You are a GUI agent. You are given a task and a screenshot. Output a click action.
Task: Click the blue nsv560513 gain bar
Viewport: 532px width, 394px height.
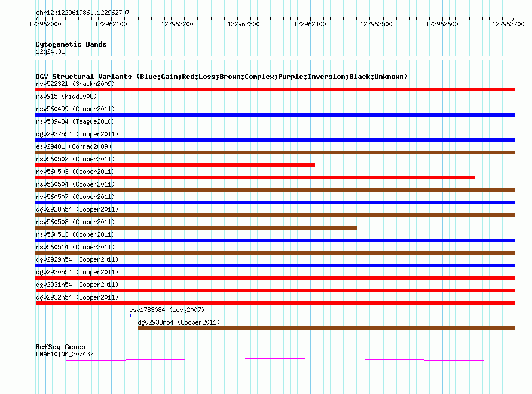coord(275,240)
